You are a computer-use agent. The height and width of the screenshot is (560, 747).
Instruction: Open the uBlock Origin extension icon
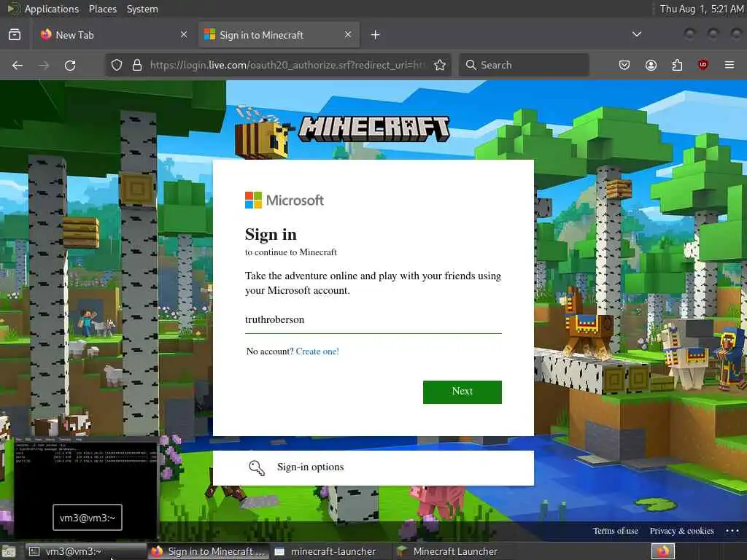point(703,65)
